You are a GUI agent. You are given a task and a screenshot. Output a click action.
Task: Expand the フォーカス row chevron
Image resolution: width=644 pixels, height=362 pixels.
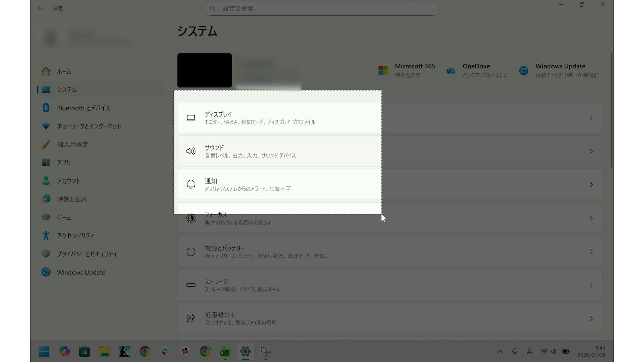point(591,218)
